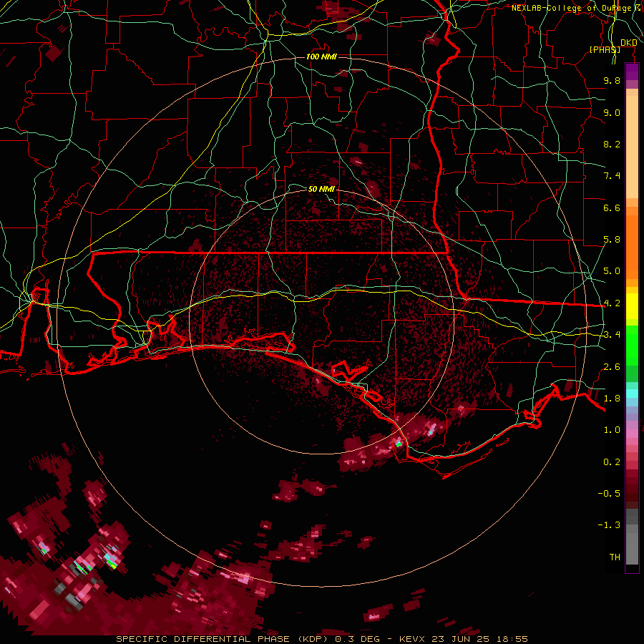Select the 0.2 legend value
Image resolution: width=644 pixels, height=644 pixels.
point(612,462)
